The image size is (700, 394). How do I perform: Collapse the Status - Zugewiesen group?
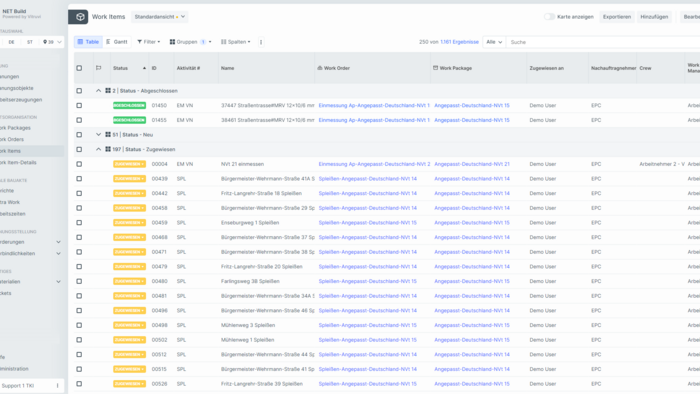coord(98,149)
